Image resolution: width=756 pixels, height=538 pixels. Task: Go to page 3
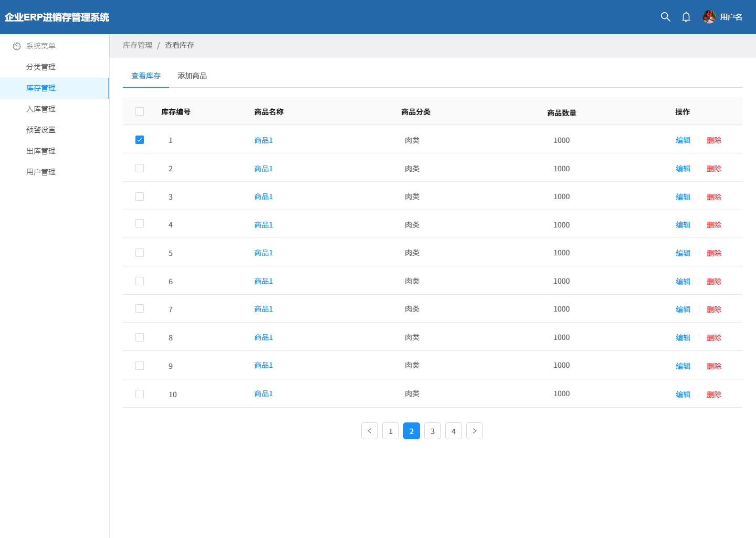tap(433, 431)
